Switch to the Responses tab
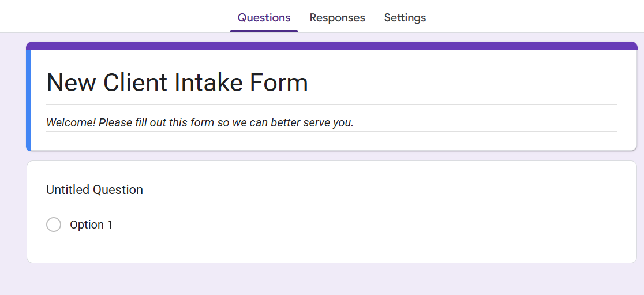The height and width of the screenshot is (295, 644). click(x=337, y=18)
